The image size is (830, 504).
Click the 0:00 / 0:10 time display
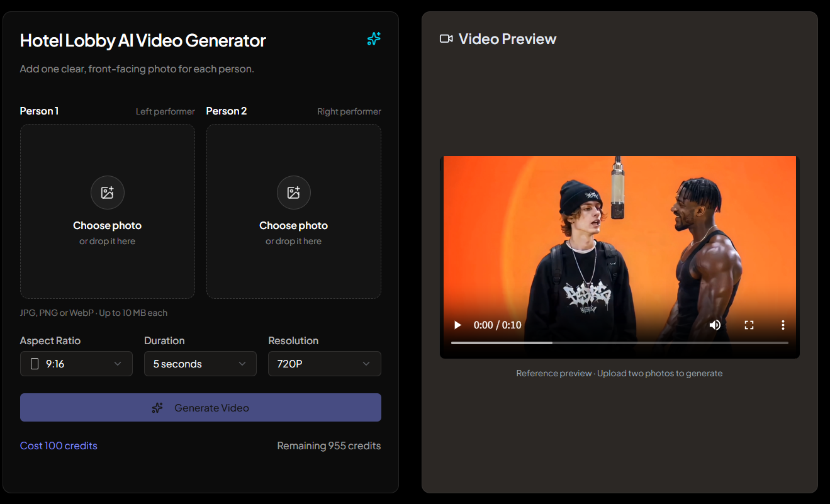(x=498, y=325)
